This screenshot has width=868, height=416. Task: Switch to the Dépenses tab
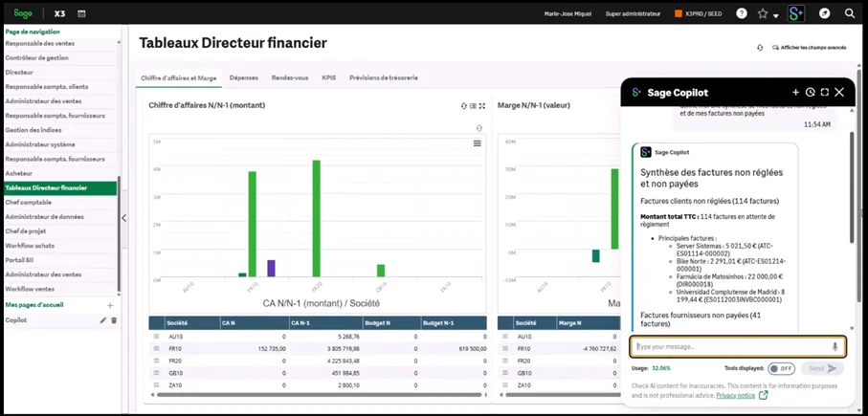point(243,77)
